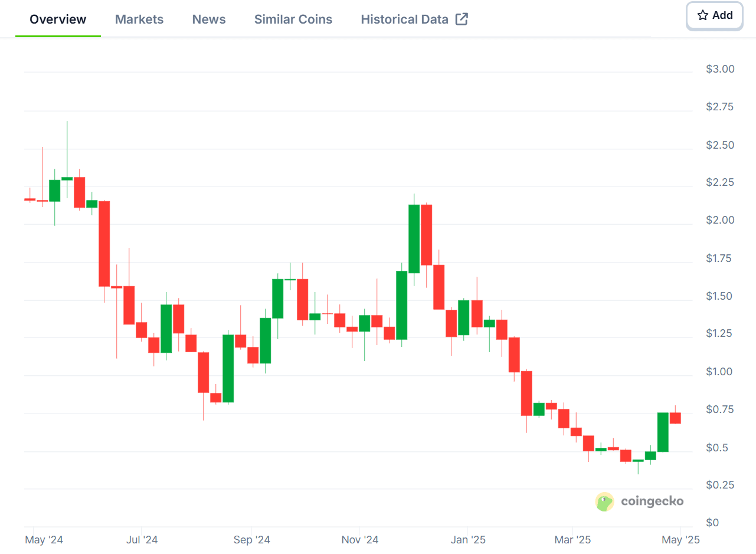Click the Nov '24 date label
This screenshot has height=554, width=756.
coord(360,540)
